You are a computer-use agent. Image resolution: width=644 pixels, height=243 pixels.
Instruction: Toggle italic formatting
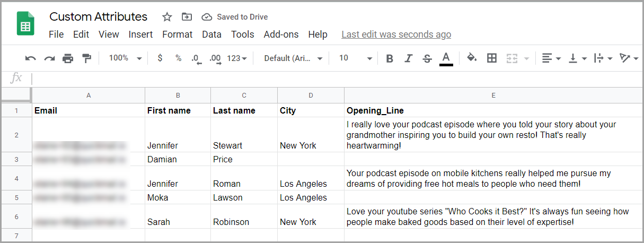(x=408, y=58)
